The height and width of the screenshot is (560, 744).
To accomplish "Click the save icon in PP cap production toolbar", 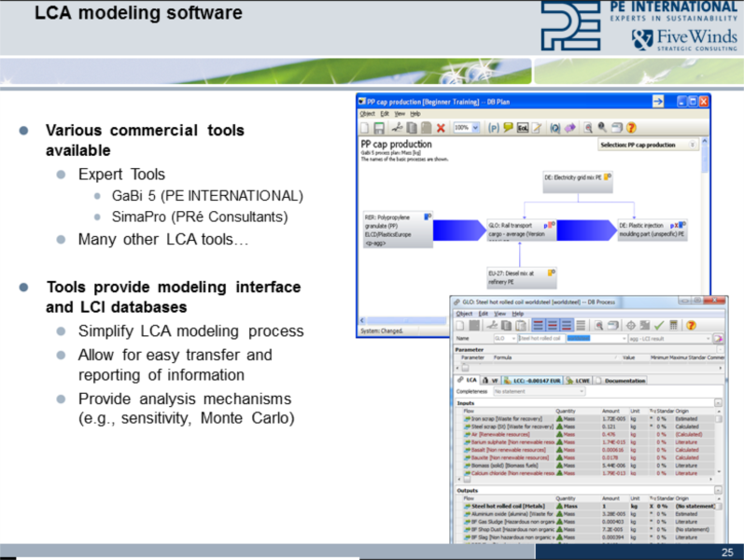I will click(380, 127).
